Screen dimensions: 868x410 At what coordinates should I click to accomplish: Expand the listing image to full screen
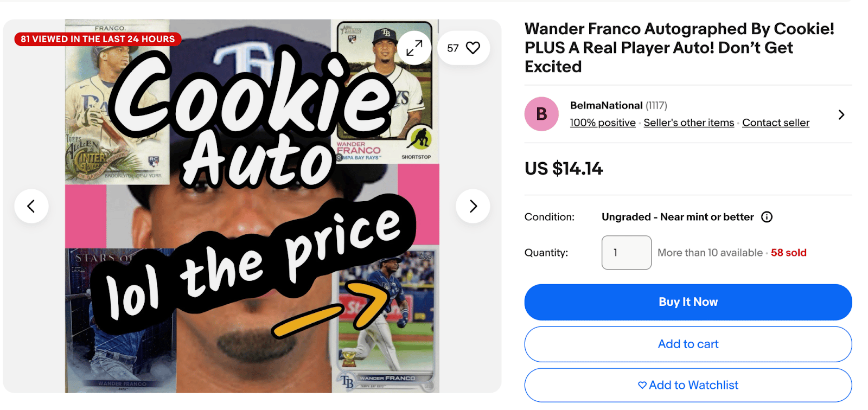[414, 48]
